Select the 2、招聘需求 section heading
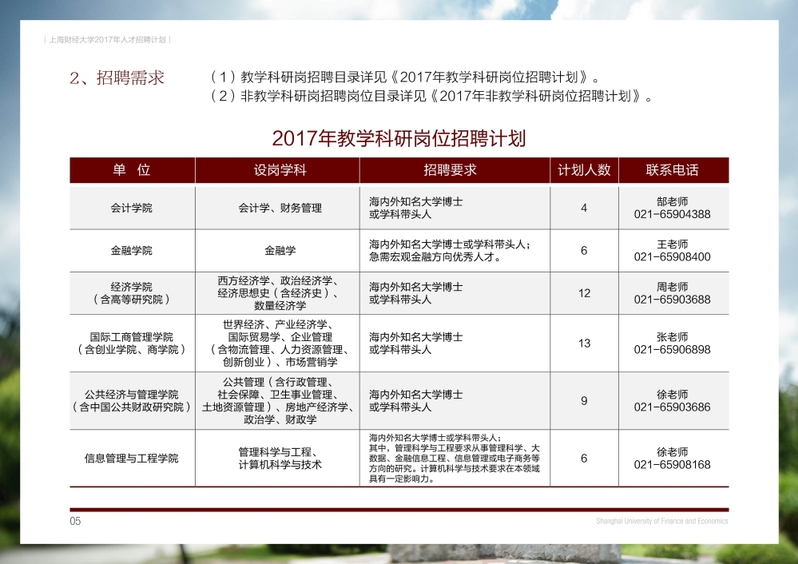The width and height of the screenshot is (798, 564). tap(117, 78)
